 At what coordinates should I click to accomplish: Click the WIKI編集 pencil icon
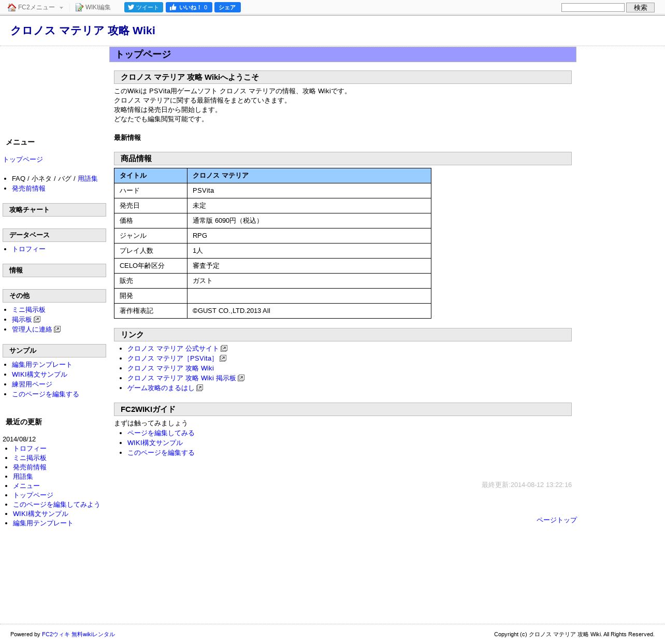click(x=79, y=7)
